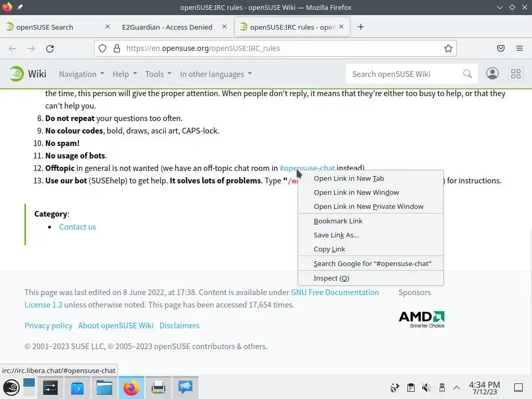Screen dimensions: 532x399
Task: Open removable devices tray icon
Action: pos(442,388)
